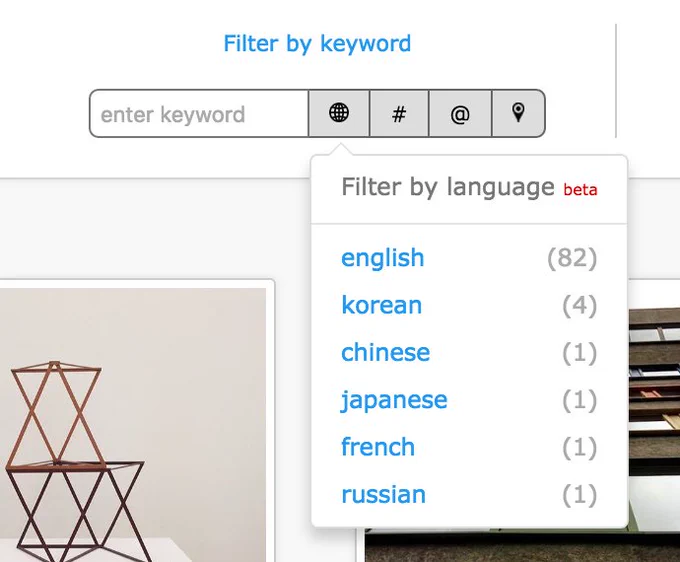
Task: Filter posts by english
Action: click(x=382, y=258)
